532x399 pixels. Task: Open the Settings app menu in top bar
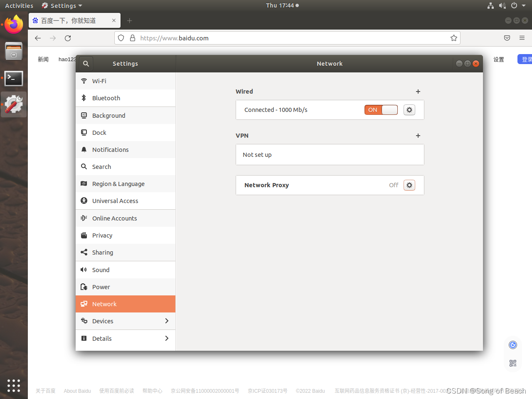click(x=62, y=5)
